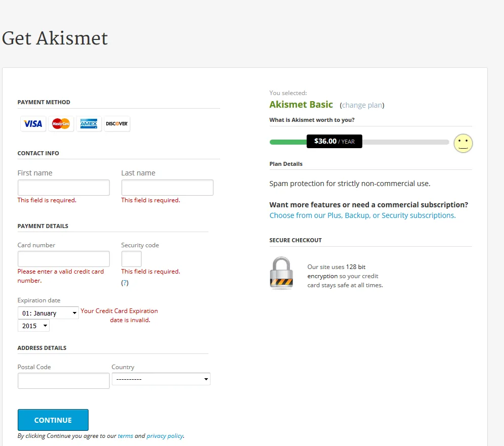Image resolution: width=504 pixels, height=446 pixels.
Task: Click the Postal Code field
Action: click(x=64, y=381)
